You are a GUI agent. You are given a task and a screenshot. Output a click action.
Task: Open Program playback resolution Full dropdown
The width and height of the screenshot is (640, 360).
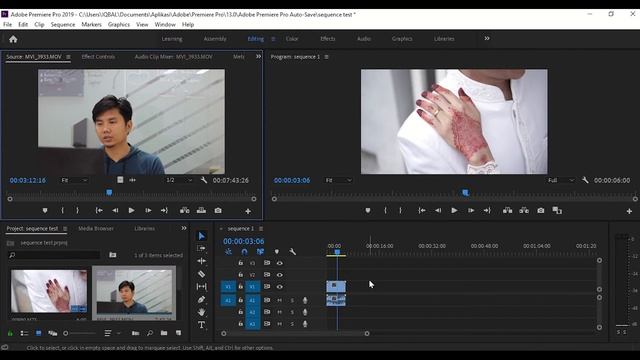click(561, 180)
